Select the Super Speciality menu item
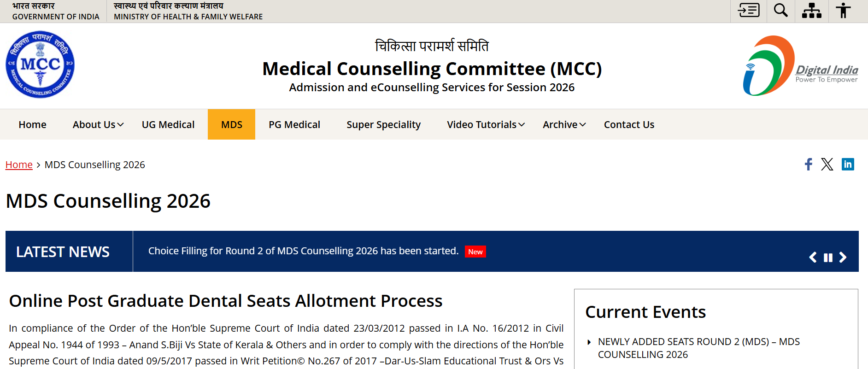Image resolution: width=868 pixels, height=369 pixels. (x=384, y=124)
